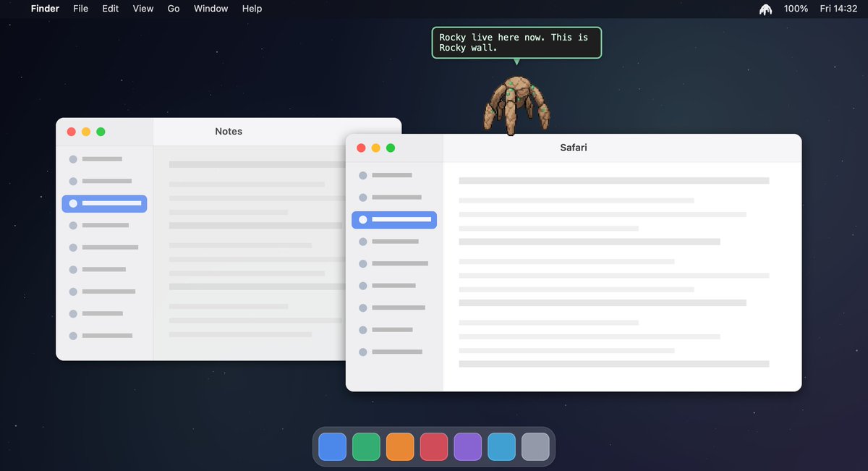Open the red dock app
Image resolution: width=868 pixels, height=471 pixels.
(434, 446)
